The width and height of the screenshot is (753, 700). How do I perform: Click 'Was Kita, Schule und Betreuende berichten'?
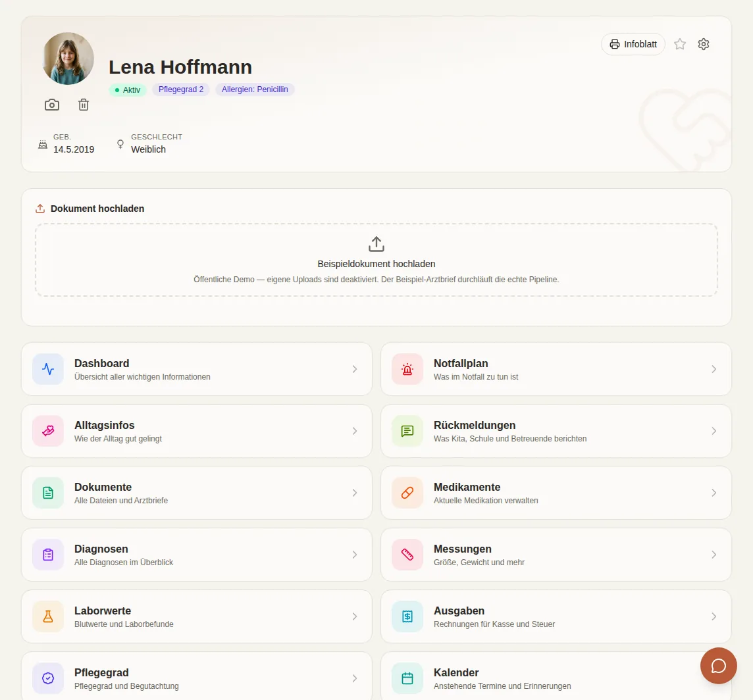pyautogui.click(x=510, y=438)
